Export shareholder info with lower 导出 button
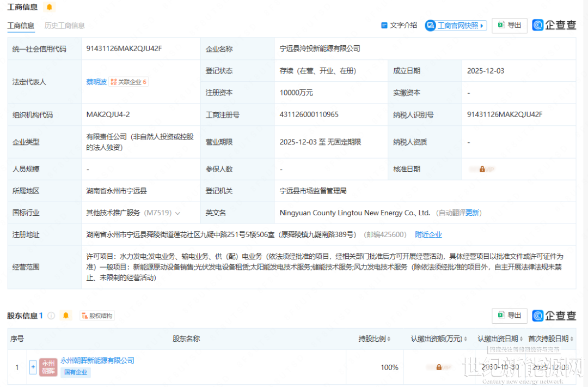588x387 pixels. tap(509, 316)
